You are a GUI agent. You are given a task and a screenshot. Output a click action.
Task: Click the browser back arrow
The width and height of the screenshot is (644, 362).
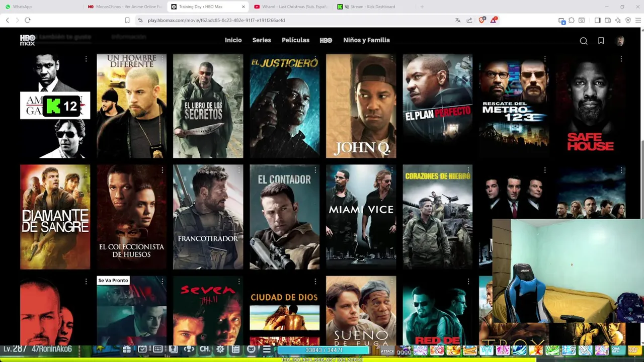pos(8,20)
